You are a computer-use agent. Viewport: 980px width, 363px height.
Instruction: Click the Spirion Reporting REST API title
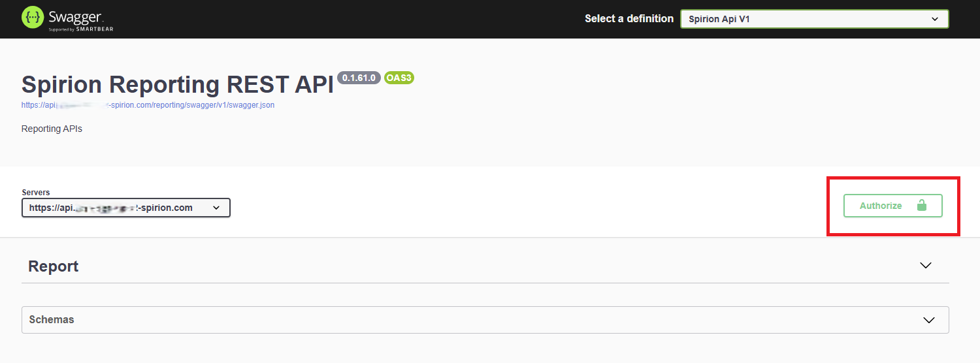pyautogui.click(x=178, y=85)
